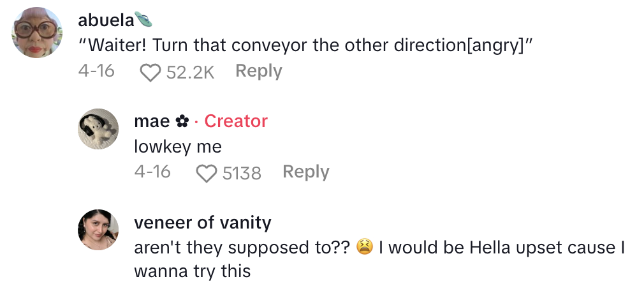This screenshot has width=644, height=286.
Task: Open the abuela username link
Action: click(x=105, y=20)
